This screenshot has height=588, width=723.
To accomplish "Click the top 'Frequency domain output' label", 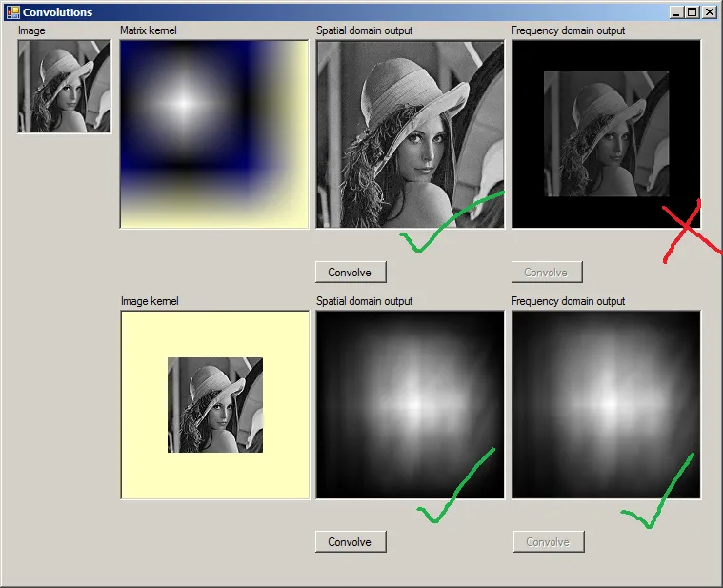I will (568, 30).
